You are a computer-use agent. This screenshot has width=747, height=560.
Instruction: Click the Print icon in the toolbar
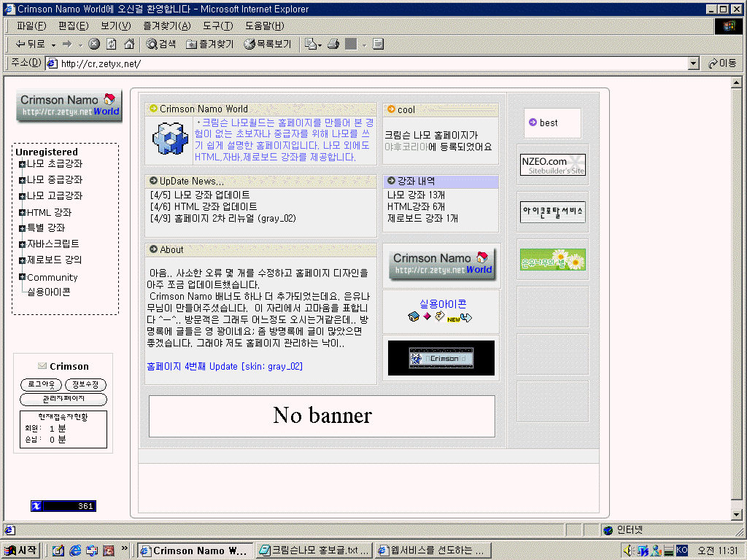[x=333, y=44]
